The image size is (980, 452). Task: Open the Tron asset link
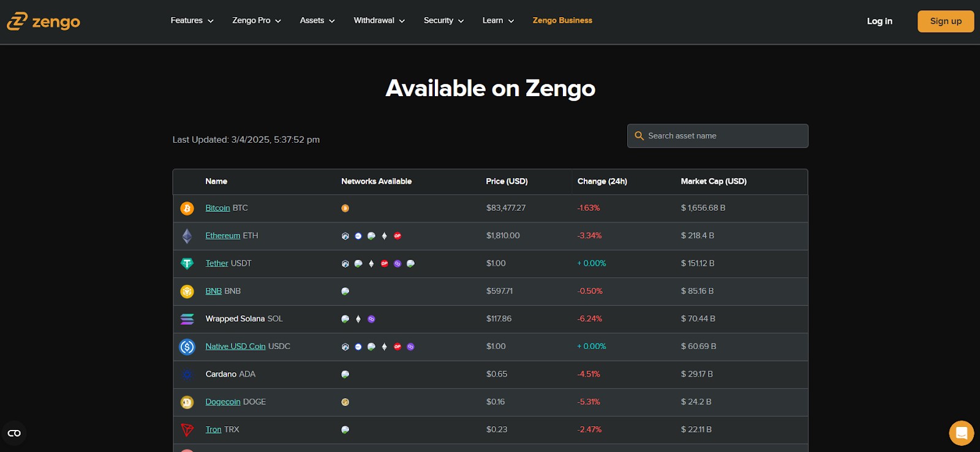coord(213,430)
